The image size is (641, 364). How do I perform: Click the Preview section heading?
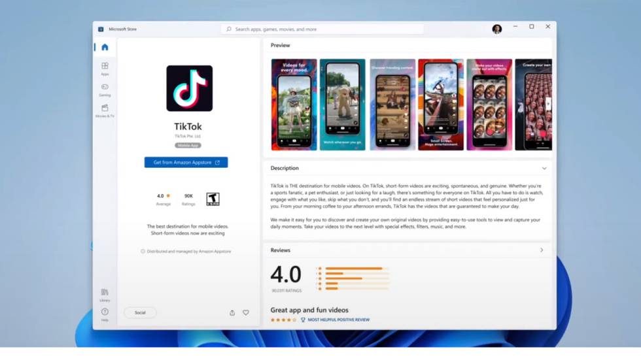pos(280,45)
